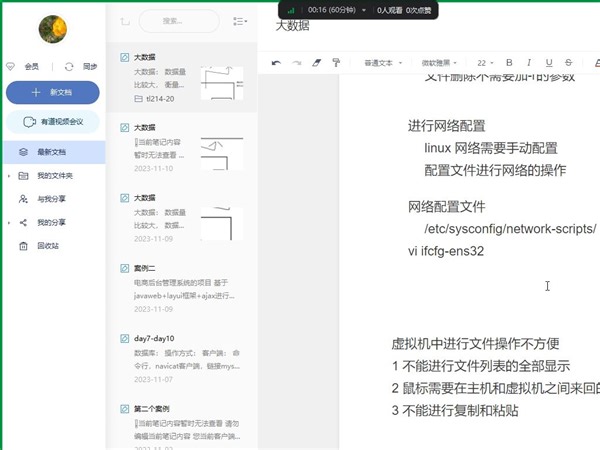
Task: Select 最新文档 in sidebar
Action: click(54, 152)
